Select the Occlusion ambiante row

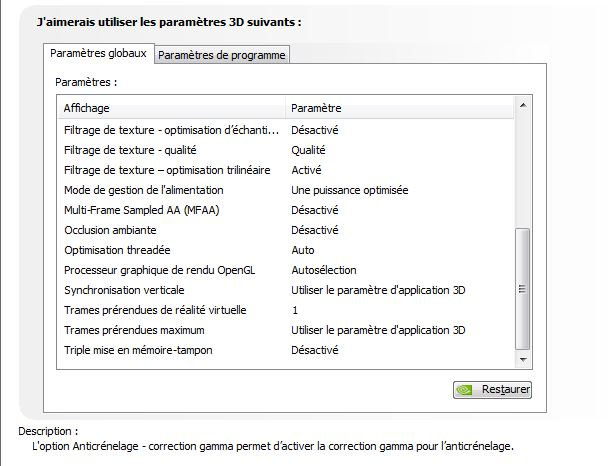(286, 230)
